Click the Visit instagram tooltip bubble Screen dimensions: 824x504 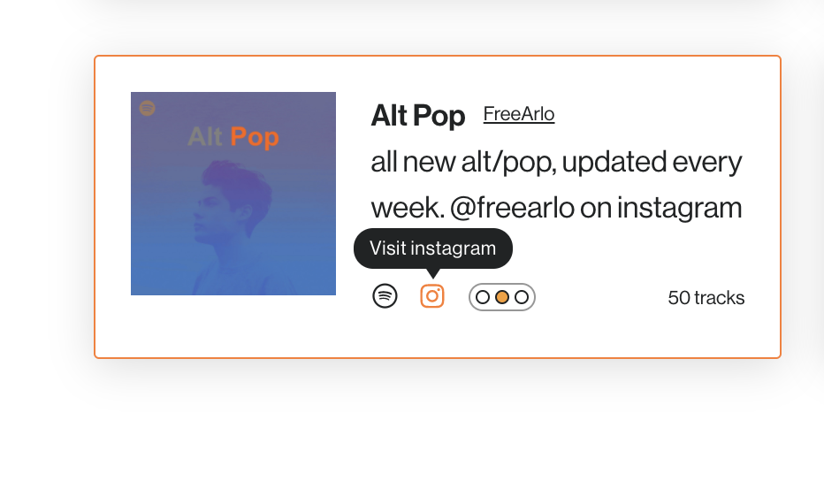coord(433,248)
